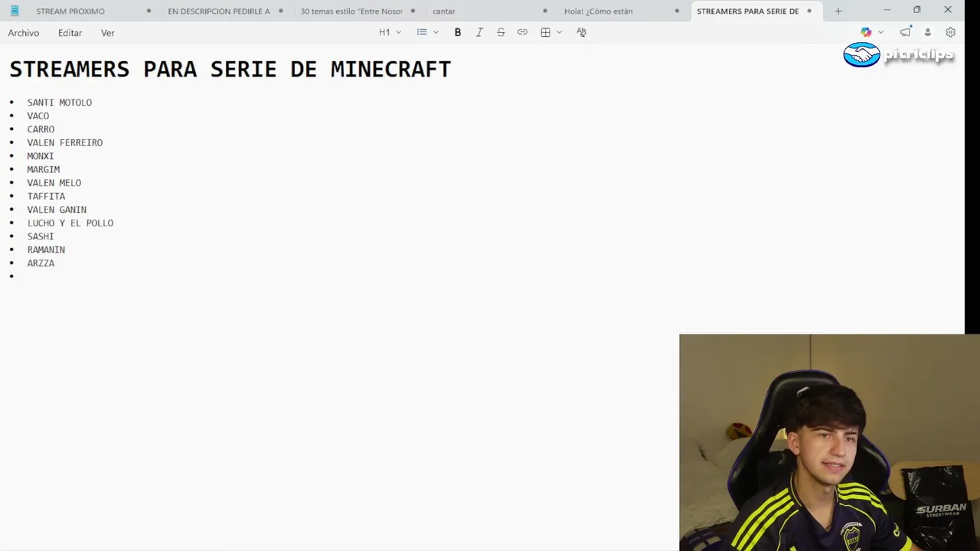
Task: Insert a table
Action: (545, 32)
